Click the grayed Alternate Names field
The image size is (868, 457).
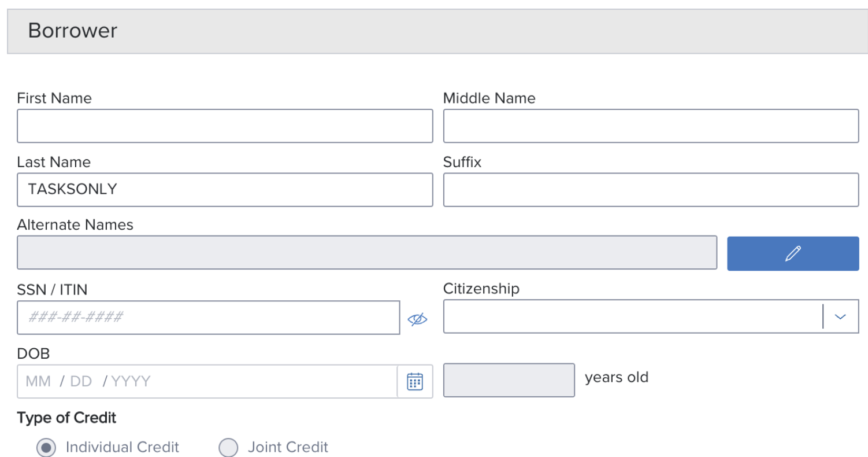click(367, 252)
